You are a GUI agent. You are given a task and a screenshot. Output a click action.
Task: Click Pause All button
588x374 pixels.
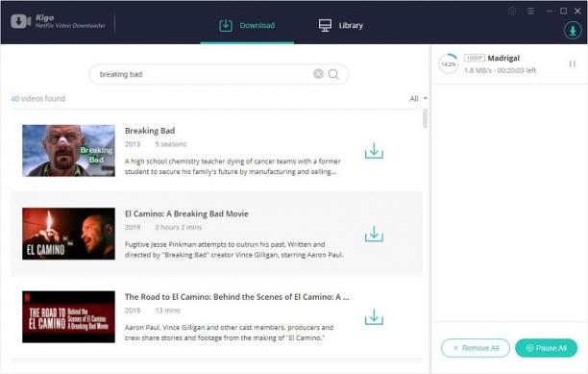pos(546,348)
